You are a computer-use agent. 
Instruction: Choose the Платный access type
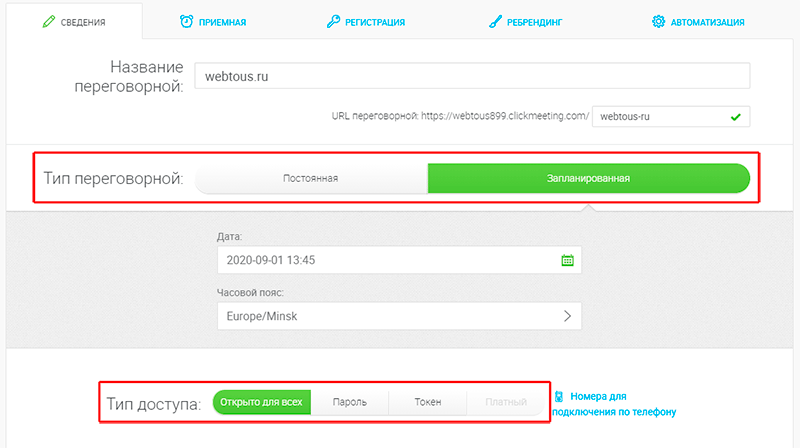pyautogui.click(x=506, y=402)
